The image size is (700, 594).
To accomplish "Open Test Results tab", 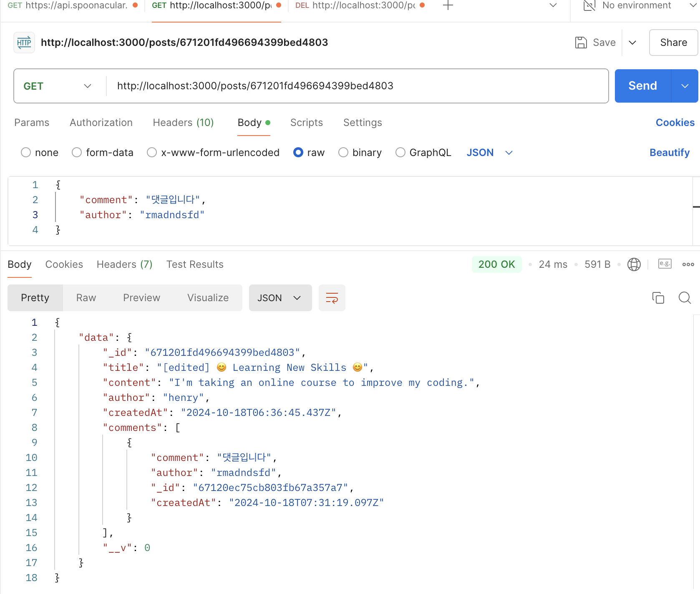I will [195, 264].
